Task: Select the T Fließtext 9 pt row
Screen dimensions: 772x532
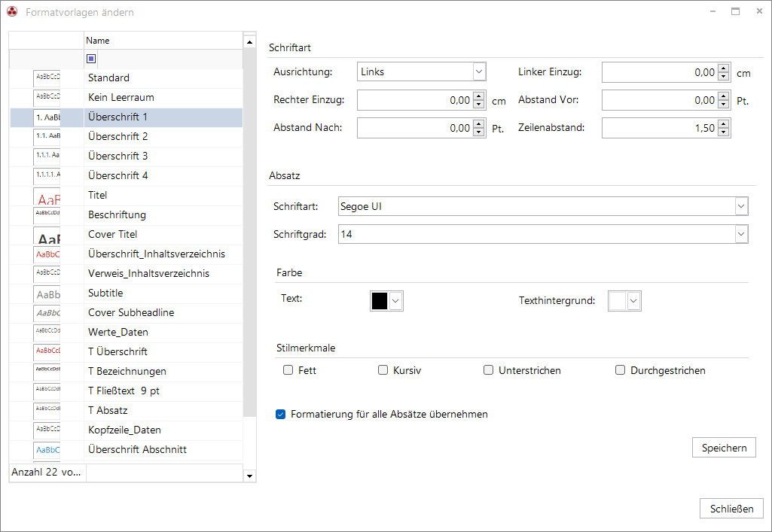Action: 126,391
